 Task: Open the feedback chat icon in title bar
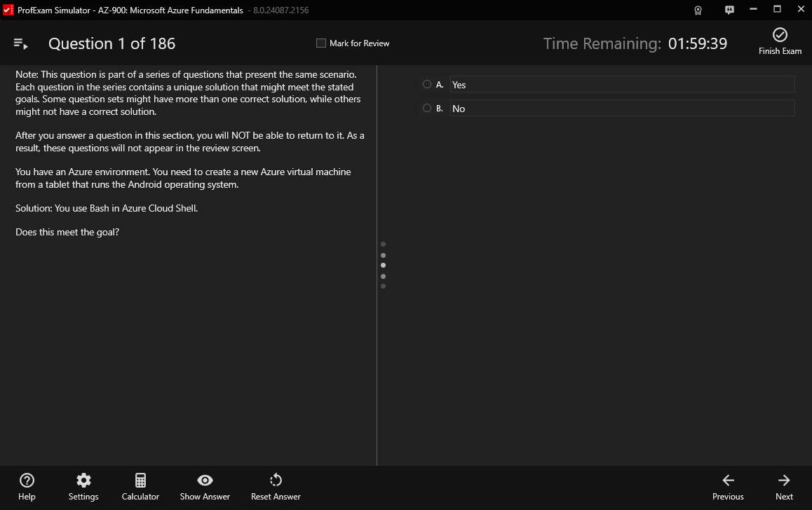[x=729, y=10]
